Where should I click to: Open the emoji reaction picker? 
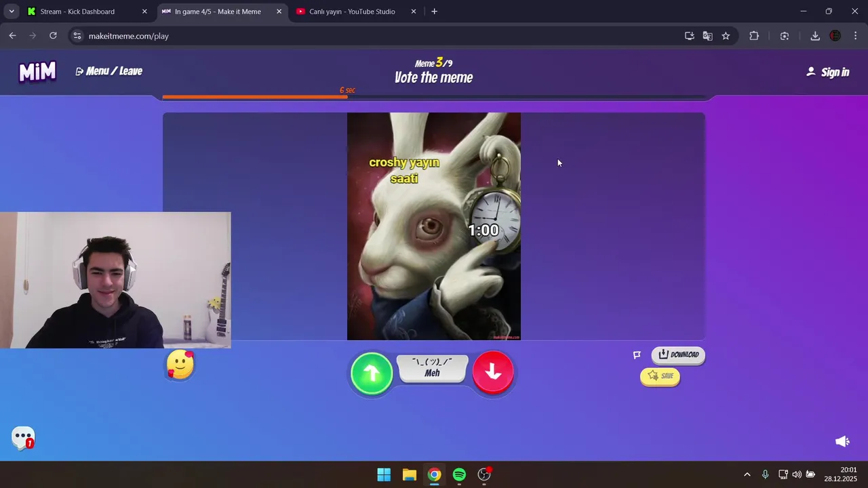(x=180, y=365)
